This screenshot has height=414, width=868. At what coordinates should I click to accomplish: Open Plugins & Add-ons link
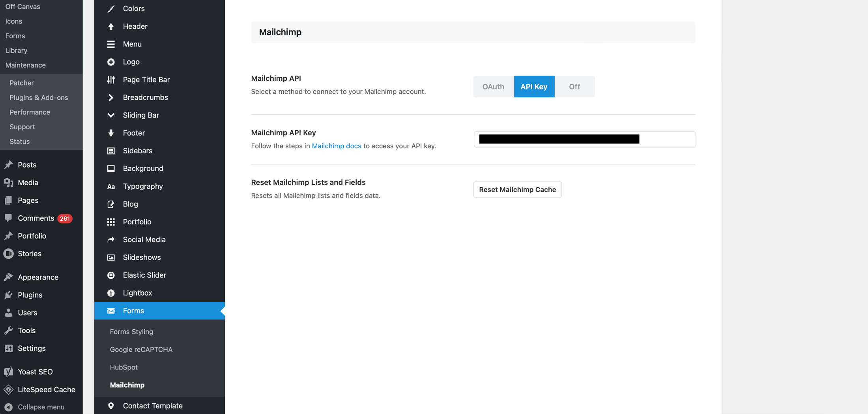coord(39,97)
